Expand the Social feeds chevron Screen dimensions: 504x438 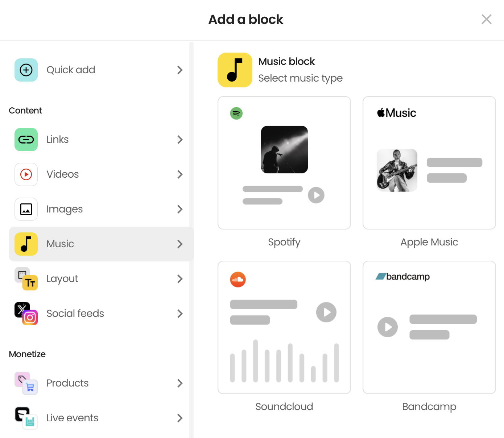coord(180,314)
